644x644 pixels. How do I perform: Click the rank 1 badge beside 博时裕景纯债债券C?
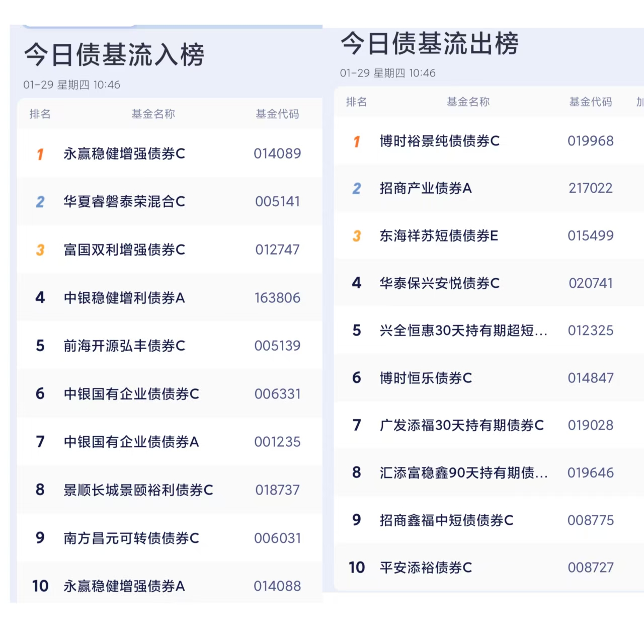[x=357, y=141]
